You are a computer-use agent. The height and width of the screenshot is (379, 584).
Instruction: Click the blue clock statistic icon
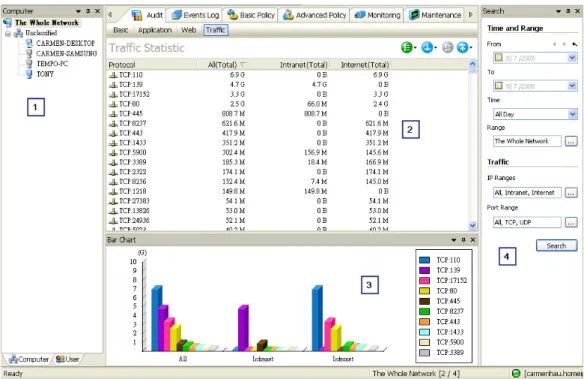[427, 48]
